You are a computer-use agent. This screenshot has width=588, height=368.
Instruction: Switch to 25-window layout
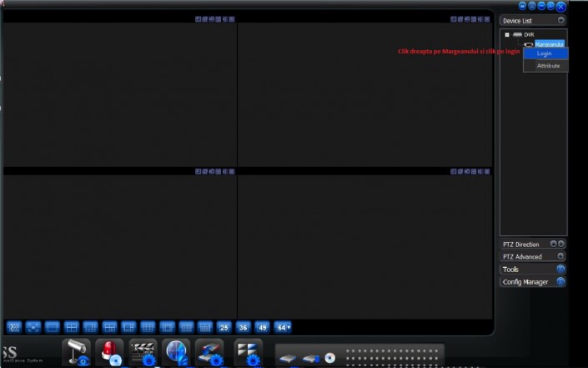[x=224, y=327]
